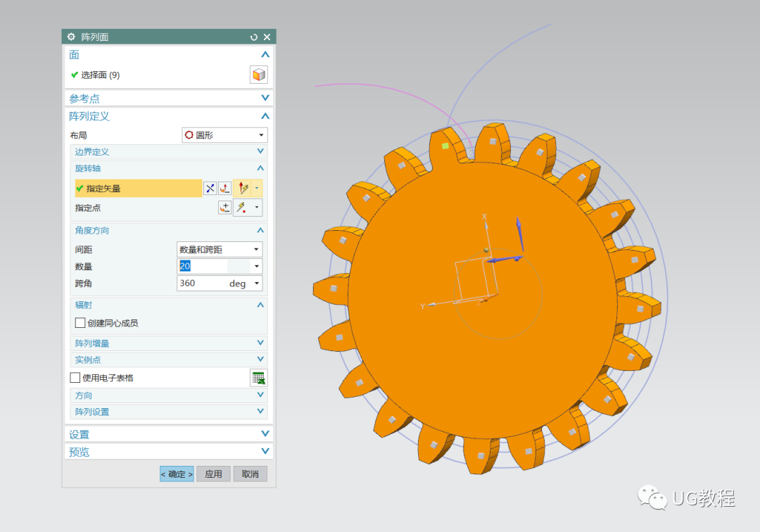Collapse the 辐射 subsection
The height and width of the screenshot is (532, 760).
pos(260,305)
